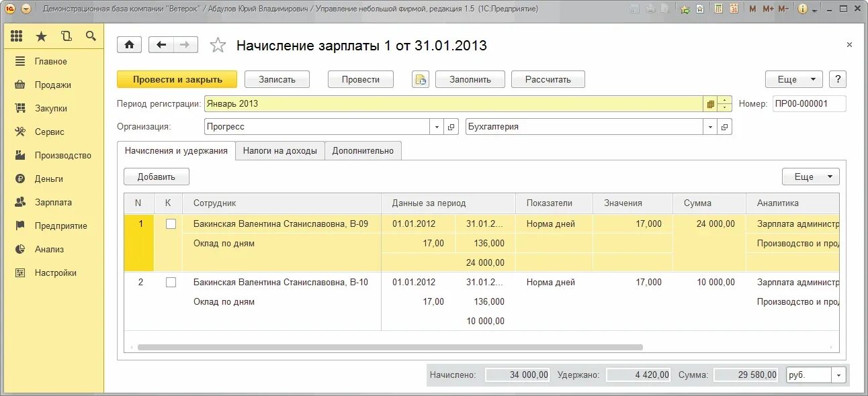Click the Провести и закрыть button
This screenshot has height=396, width=868.
176,79
